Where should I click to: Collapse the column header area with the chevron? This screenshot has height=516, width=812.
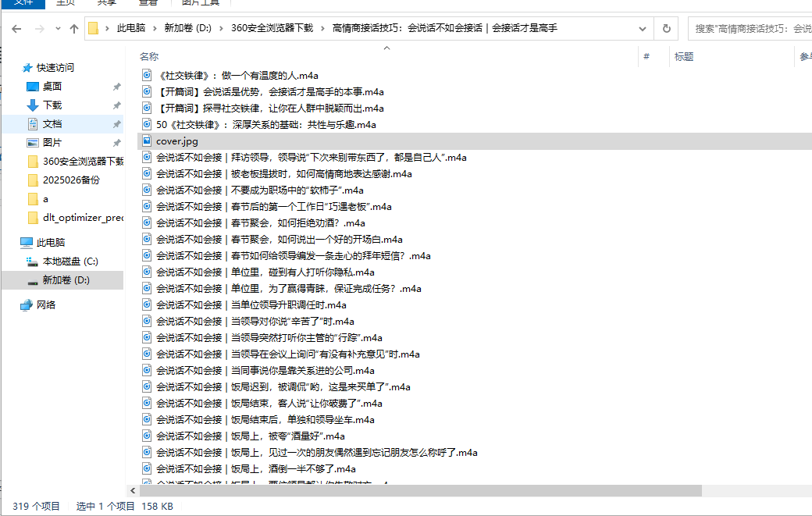pos(386,48)
